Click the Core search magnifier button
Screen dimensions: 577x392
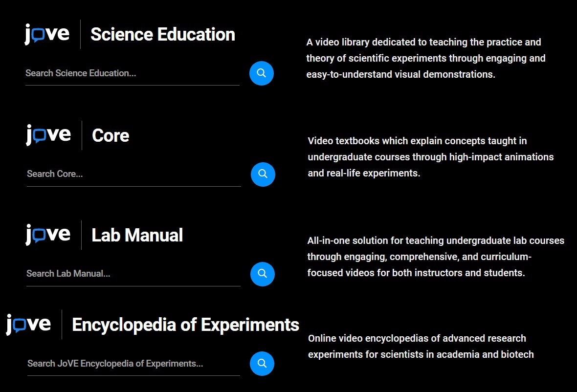click(x=263, y=174)
